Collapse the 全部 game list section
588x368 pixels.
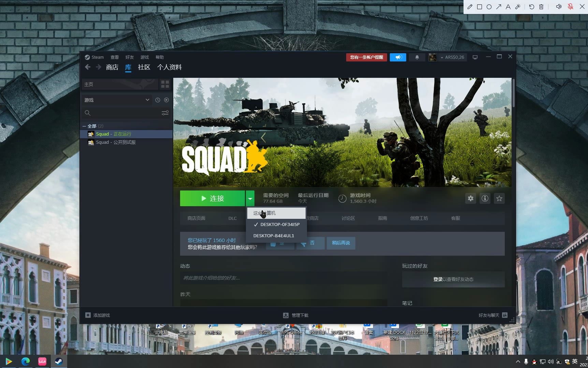[84, 126]
